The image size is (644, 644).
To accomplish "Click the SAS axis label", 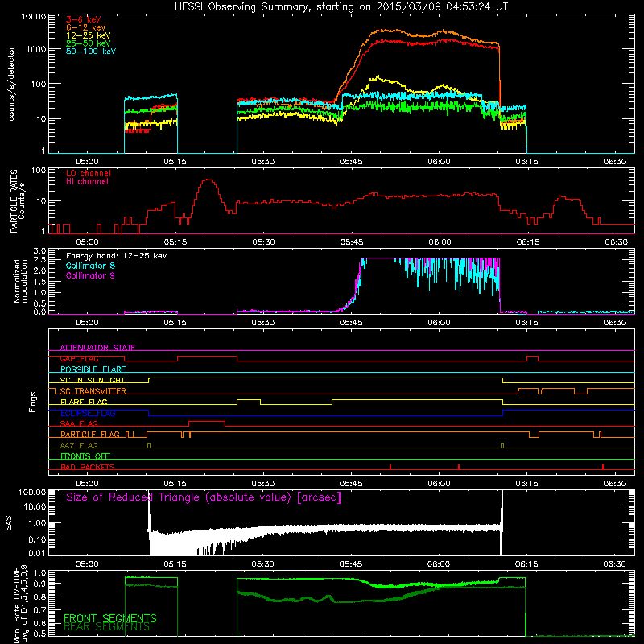I will (x=9, y=523).
